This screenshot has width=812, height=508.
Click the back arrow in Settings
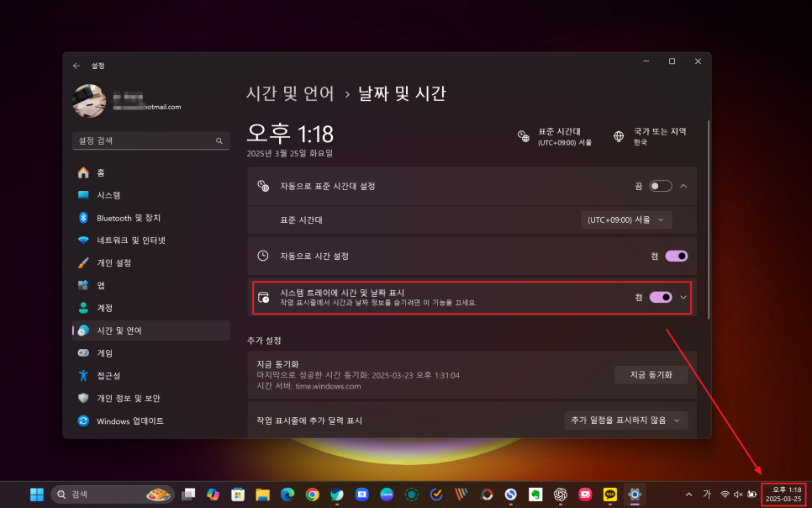76,66
